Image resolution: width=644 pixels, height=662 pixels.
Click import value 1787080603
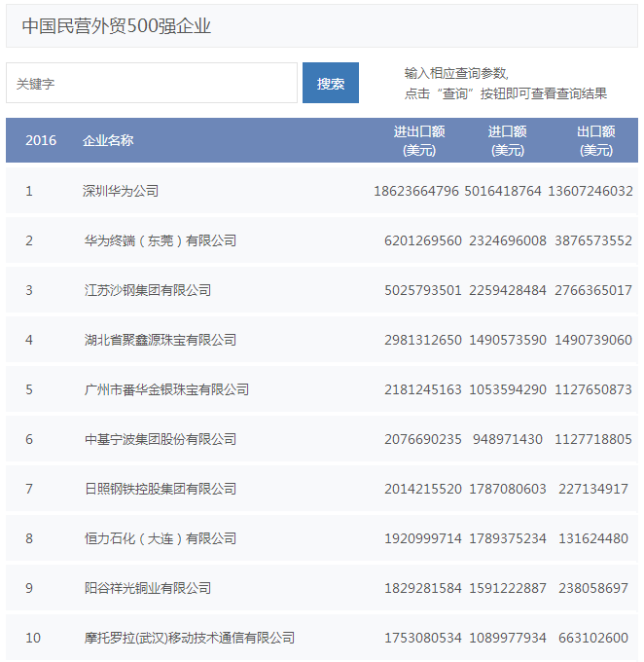(508, 489)
